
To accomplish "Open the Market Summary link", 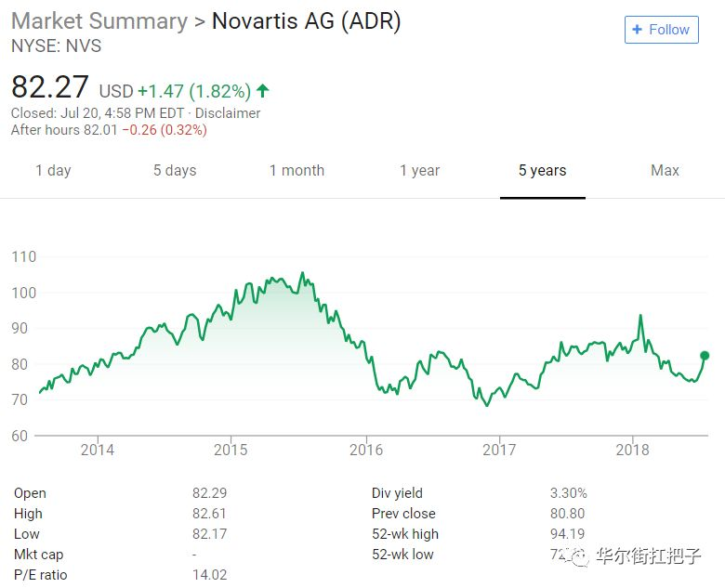I will coord(99,21).
